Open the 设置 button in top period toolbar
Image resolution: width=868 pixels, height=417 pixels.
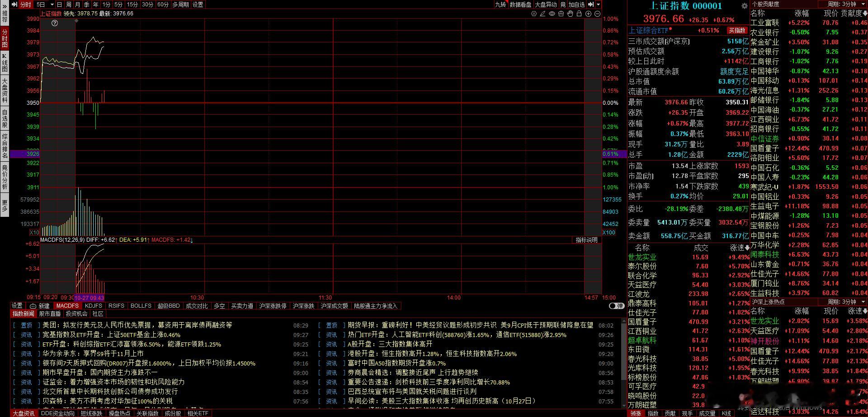[x=198, y=5]
